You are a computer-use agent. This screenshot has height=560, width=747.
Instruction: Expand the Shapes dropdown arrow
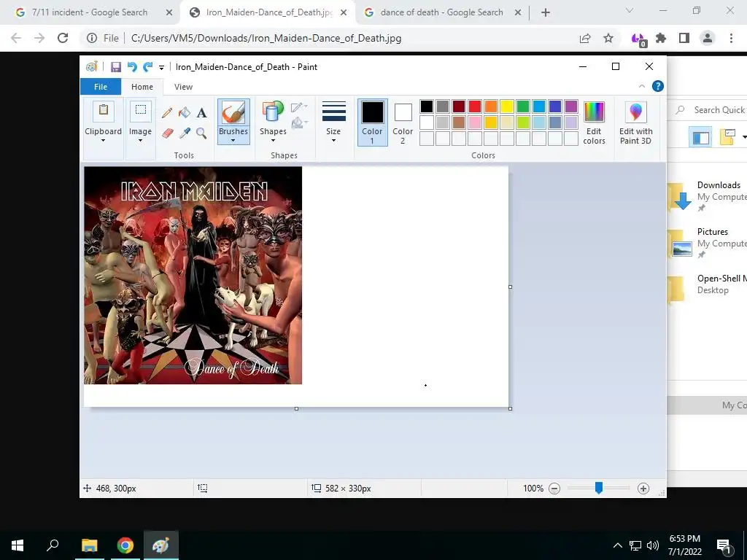273,141
